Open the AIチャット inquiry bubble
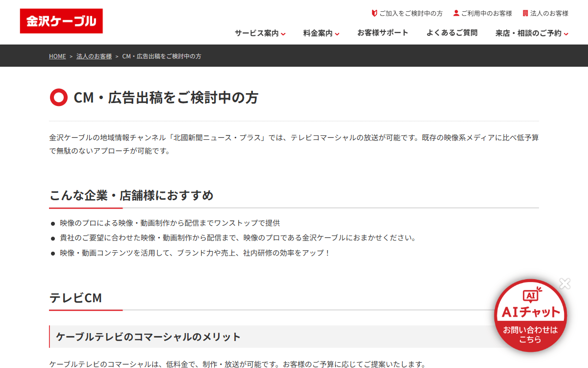This screenshot has height=368, width=588. (530, 315)
